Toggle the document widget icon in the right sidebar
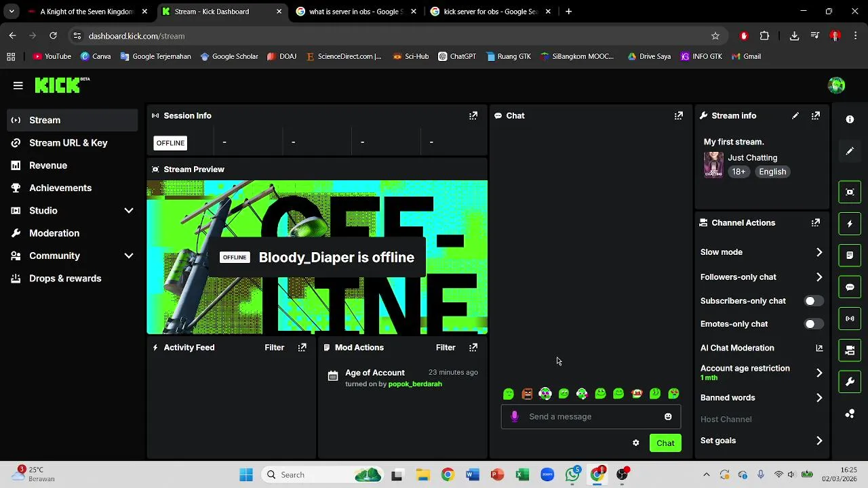Screen dimensions: 868x488 point(850,256)
